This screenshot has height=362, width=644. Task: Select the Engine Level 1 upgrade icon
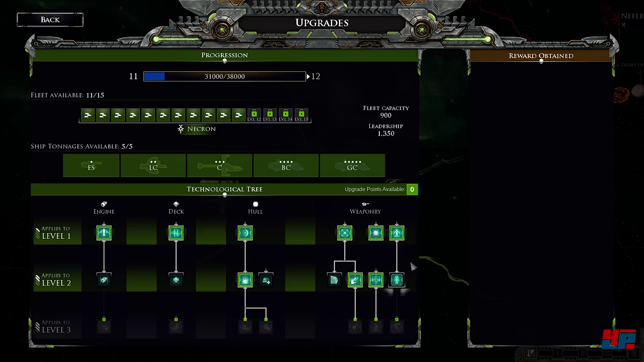pos(104,233)
